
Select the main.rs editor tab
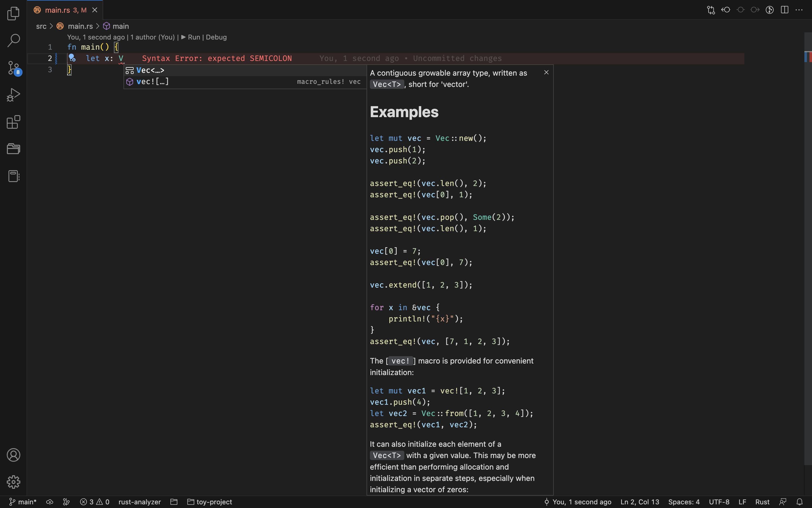pyautogui.click(x=65, y=10)
